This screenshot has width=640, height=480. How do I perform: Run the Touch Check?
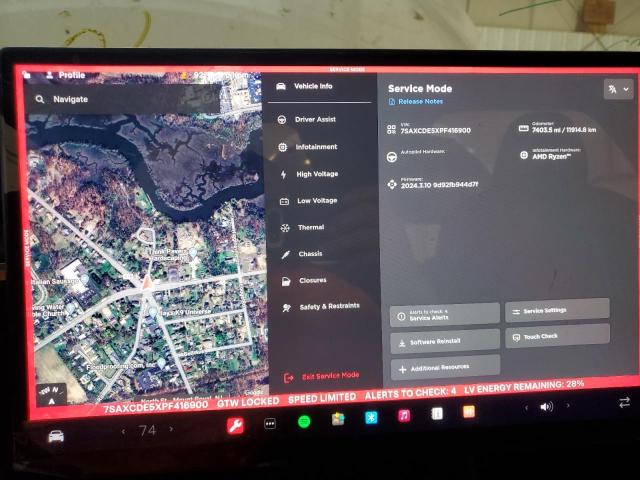coord(558,336)
